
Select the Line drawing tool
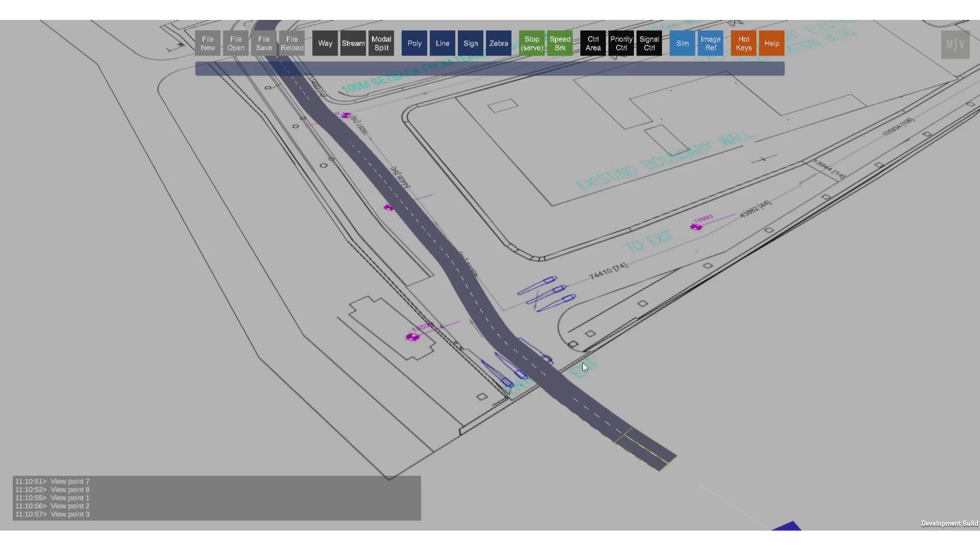click(443, 43)
